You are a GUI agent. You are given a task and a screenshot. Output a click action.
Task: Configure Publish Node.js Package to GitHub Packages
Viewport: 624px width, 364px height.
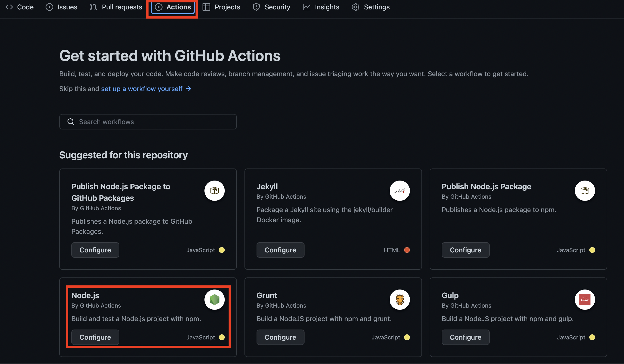click(95, 250)
